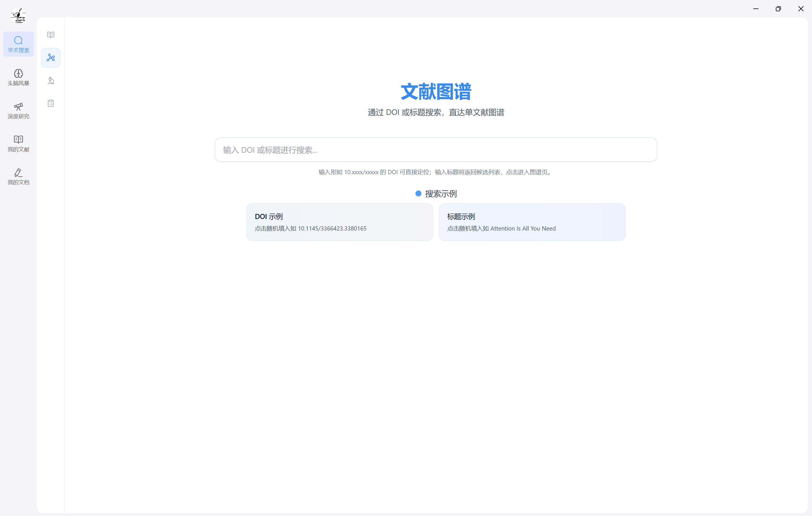Go to 我的文档 documents

(x=19, y=177)
